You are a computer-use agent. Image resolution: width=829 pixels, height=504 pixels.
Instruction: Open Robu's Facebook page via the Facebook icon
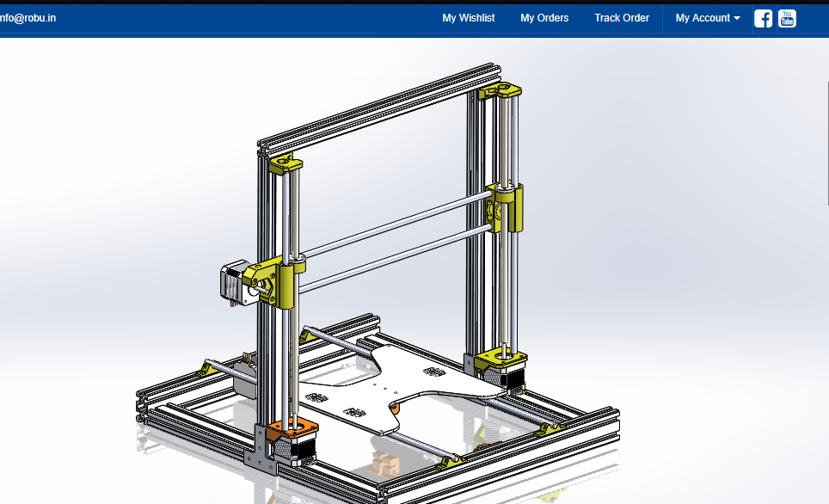pyautogui.click(x=763, y=18)
